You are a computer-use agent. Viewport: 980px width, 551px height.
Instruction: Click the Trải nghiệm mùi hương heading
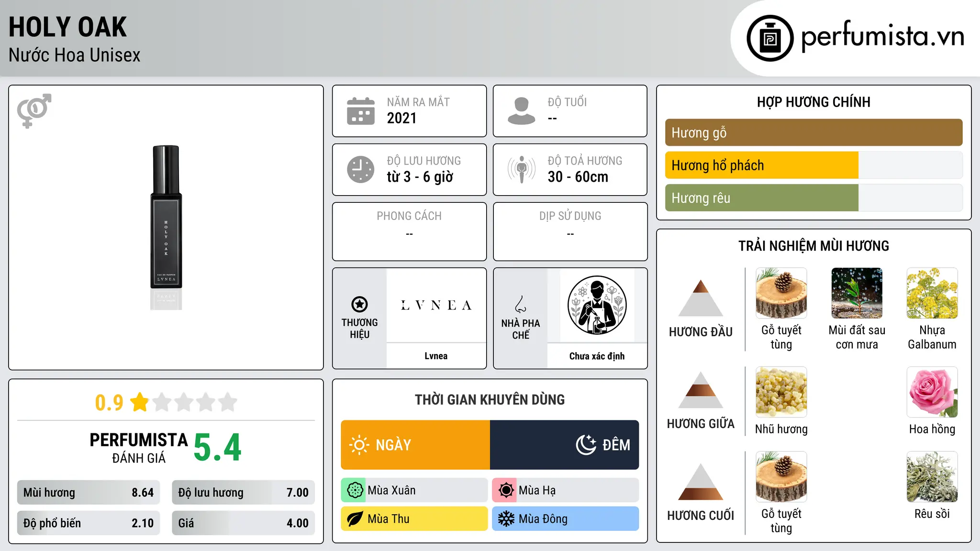coord(813,246)
